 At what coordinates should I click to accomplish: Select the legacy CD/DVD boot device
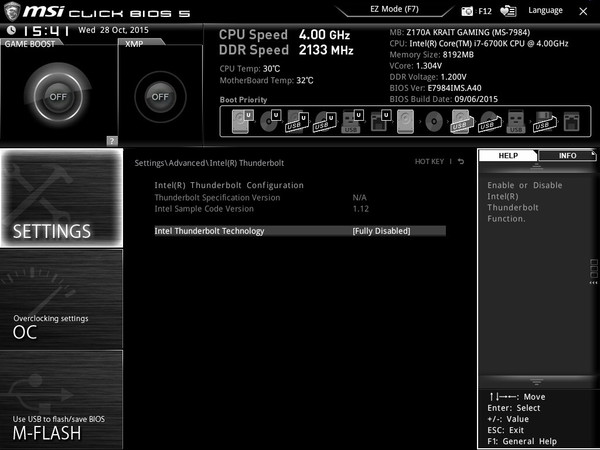click(x=434, y=121)
